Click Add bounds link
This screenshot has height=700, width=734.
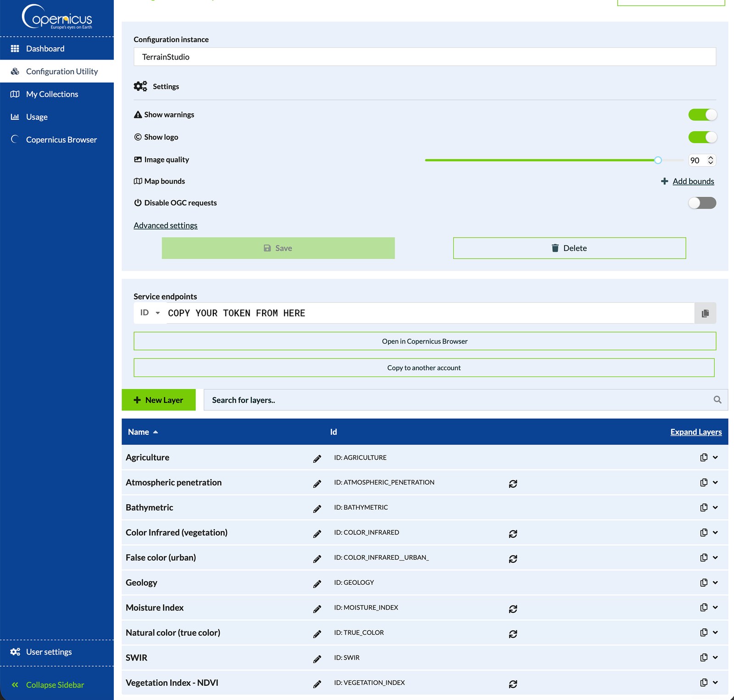point(687,181)
